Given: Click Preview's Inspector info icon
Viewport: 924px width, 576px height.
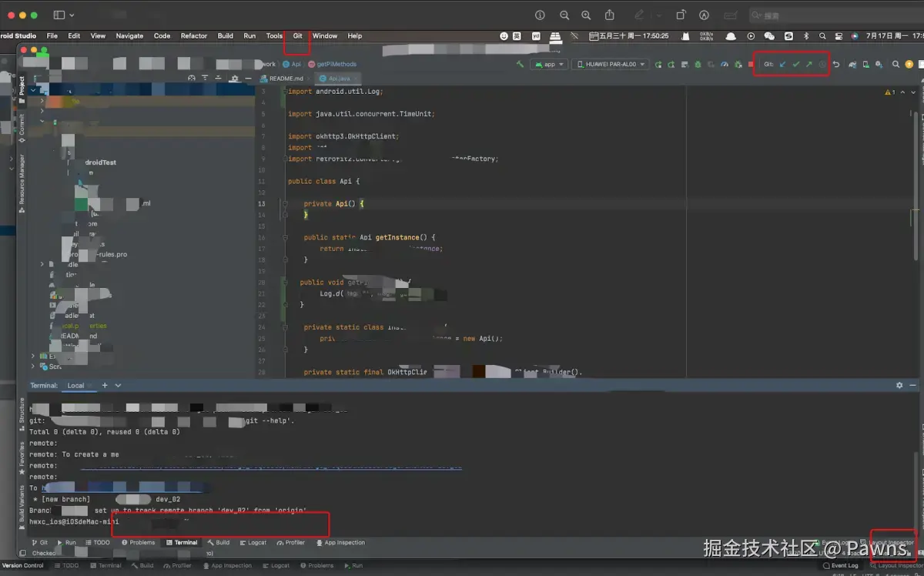Looking at the screenshot, I should click(x=540, y=15).
